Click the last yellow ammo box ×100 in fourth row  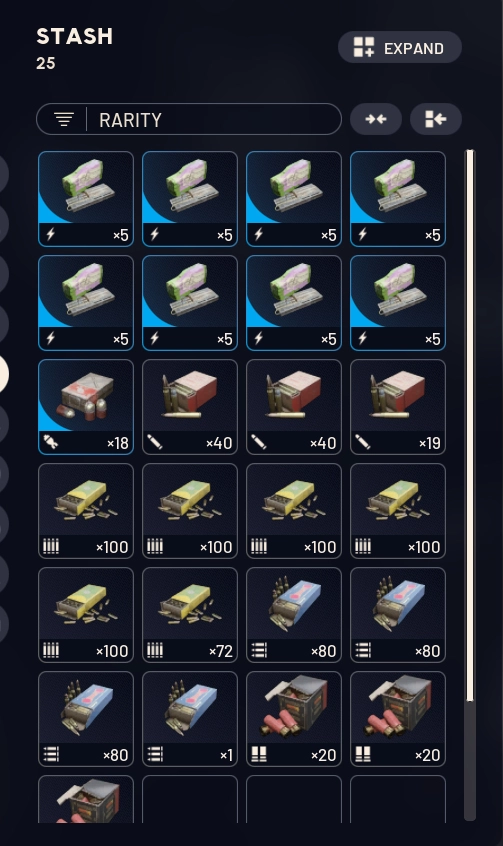point(398,511)
